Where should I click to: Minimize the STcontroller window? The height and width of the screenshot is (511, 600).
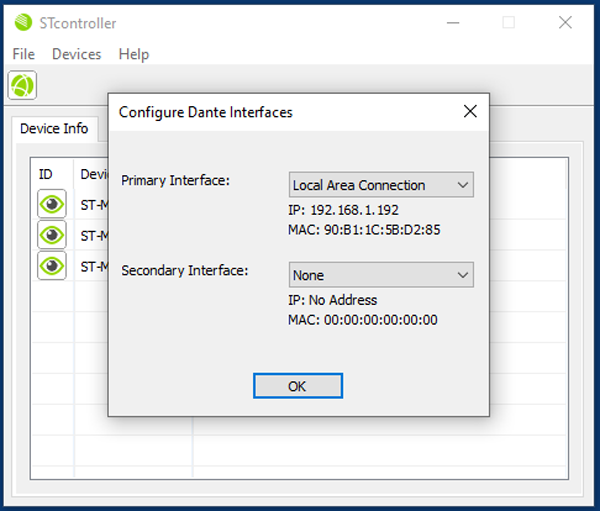pos(453,22)
